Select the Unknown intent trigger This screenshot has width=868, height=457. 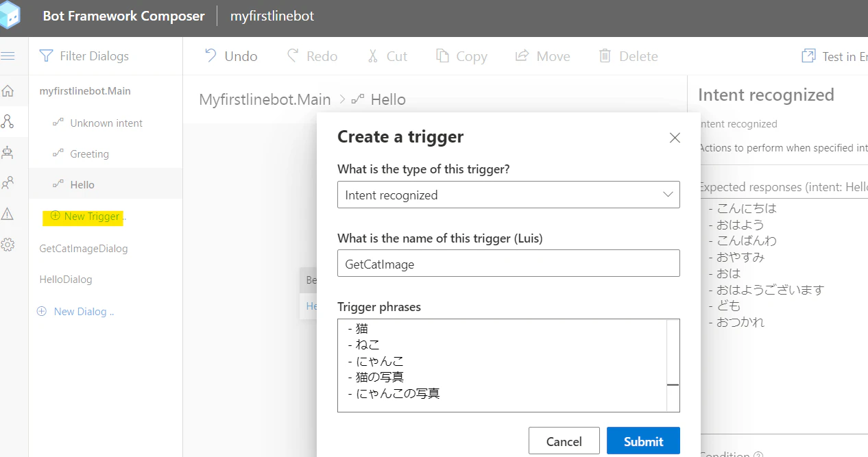pos(106,123)
